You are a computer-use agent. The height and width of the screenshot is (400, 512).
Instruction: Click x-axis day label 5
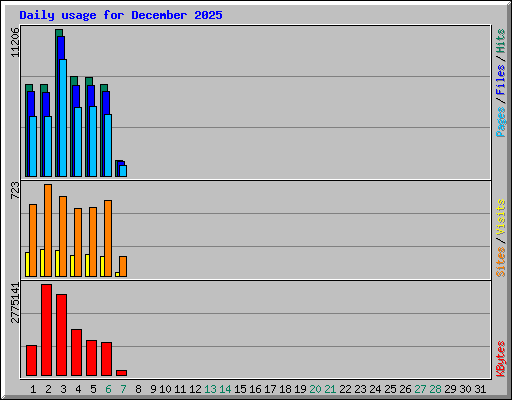pos(93,389)
